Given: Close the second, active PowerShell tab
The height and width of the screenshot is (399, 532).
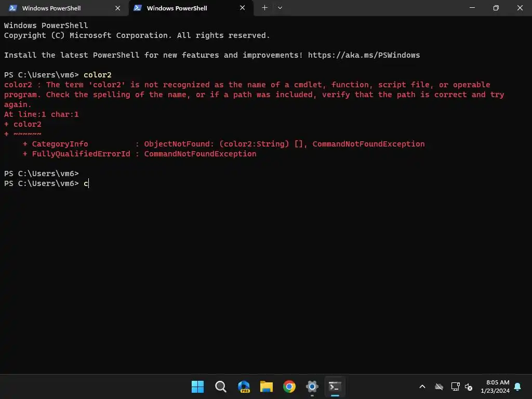Looking at the screenshot, I should [x=242, y=8].
